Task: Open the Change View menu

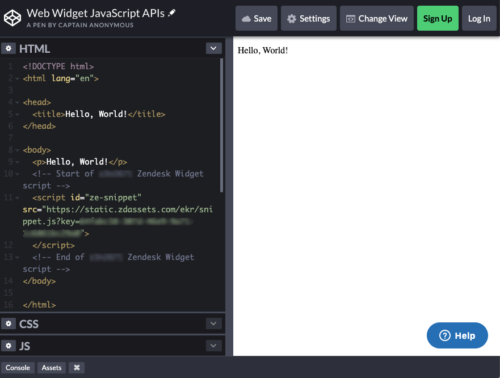Action: (377, 18)
